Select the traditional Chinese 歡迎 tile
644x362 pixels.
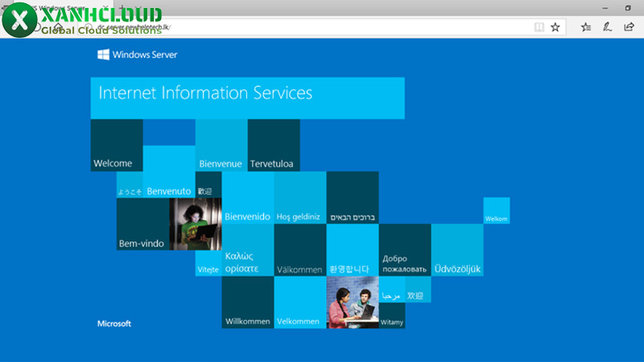click(208, 185)
